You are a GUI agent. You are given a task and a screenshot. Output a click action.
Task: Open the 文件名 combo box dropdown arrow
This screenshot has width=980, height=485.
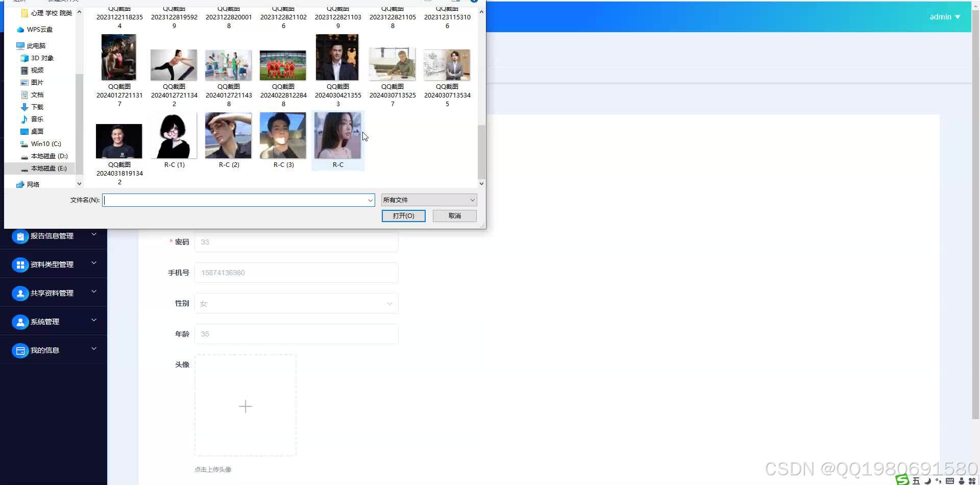tap(370, 201)
